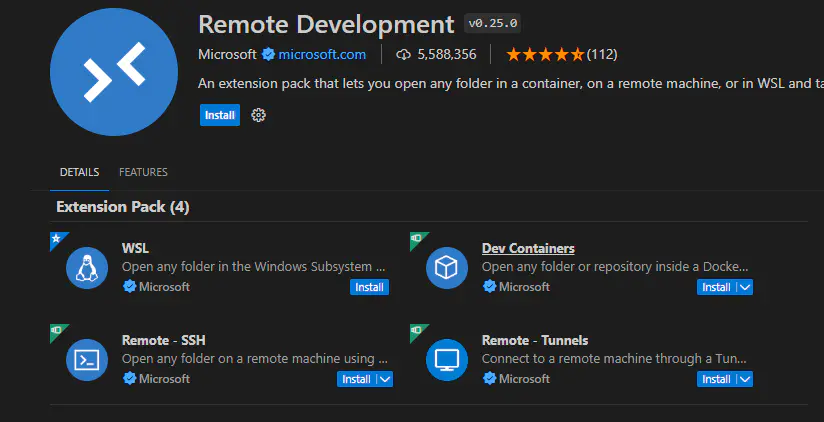Expand Dev Containers install options arrow
The height and width of the screenshot is (422, 824).
pyautogui.click(x=745, y=287)
